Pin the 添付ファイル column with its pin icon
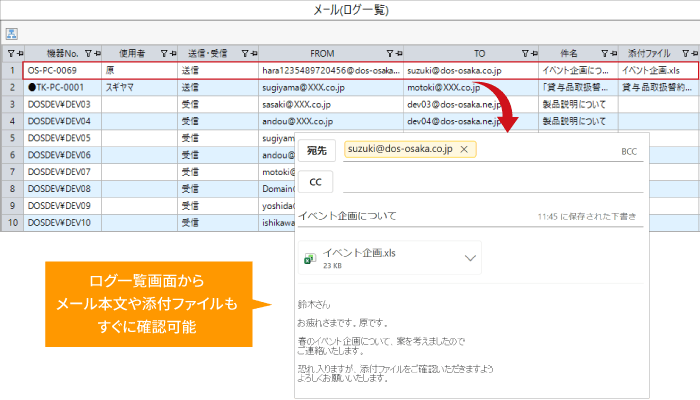 pos(694,54)
